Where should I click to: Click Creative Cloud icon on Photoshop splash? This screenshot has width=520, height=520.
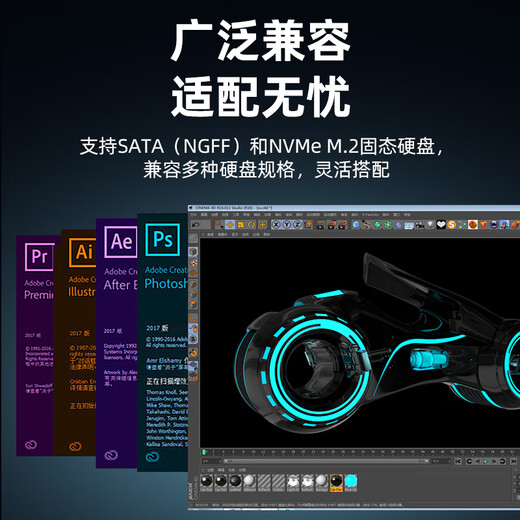[x=152, y=457]
